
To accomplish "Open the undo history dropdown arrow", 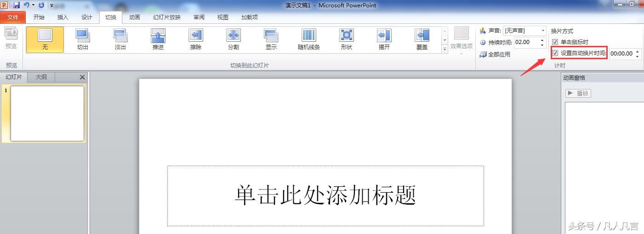I will [33, 5].
